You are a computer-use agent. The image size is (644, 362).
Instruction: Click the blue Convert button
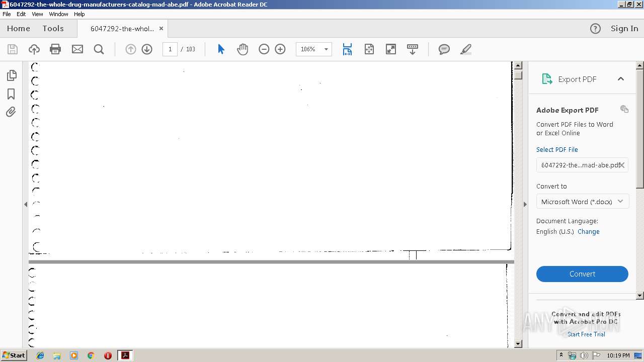[582, 274]
